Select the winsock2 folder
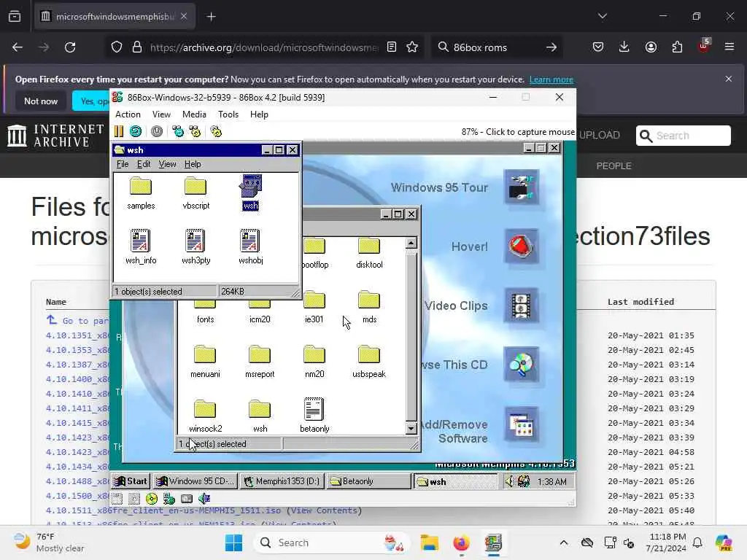The width and height of the screenshot is (747, 560). (205, 416)
